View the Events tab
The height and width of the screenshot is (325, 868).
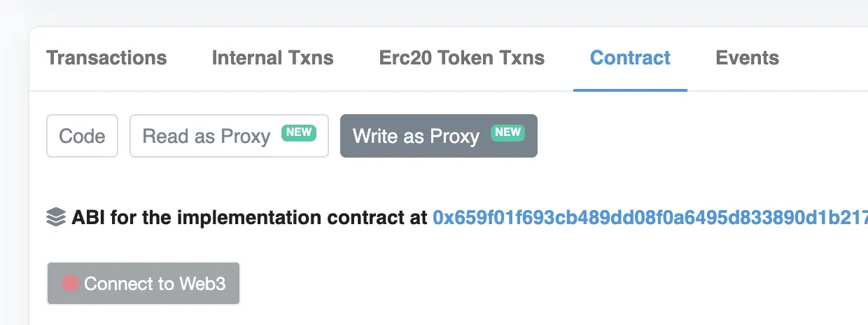[x=747, y=57]
